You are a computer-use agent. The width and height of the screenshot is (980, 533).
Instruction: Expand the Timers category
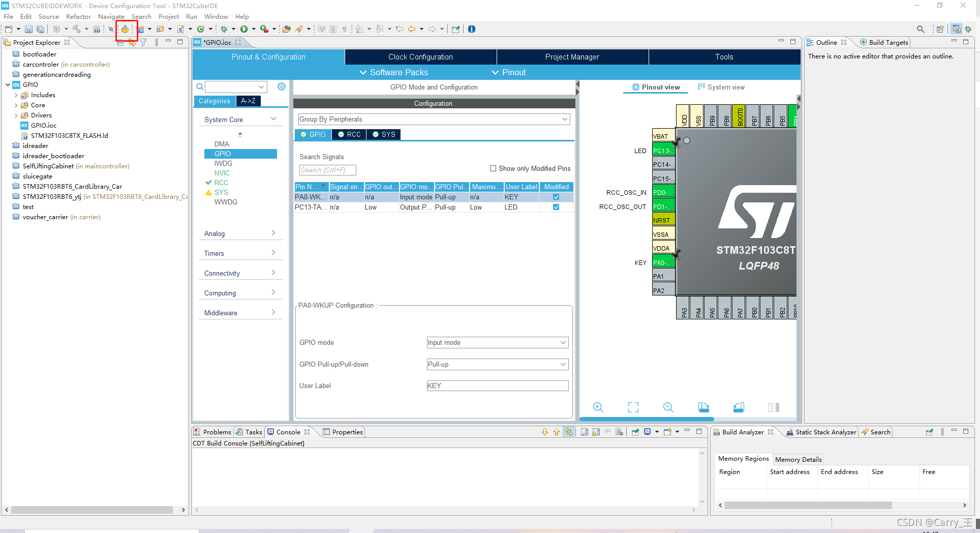click(240, 253)
